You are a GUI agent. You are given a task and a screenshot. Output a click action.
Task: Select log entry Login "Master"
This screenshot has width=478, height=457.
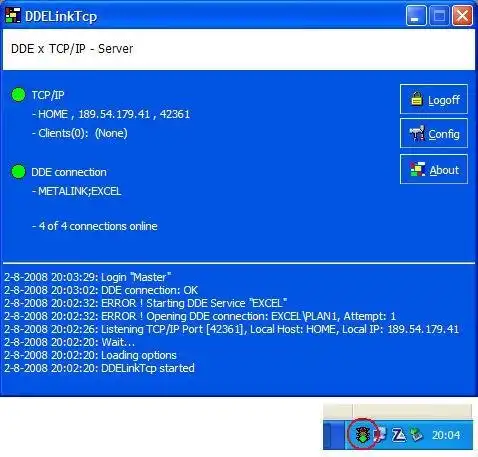point(88,277)
